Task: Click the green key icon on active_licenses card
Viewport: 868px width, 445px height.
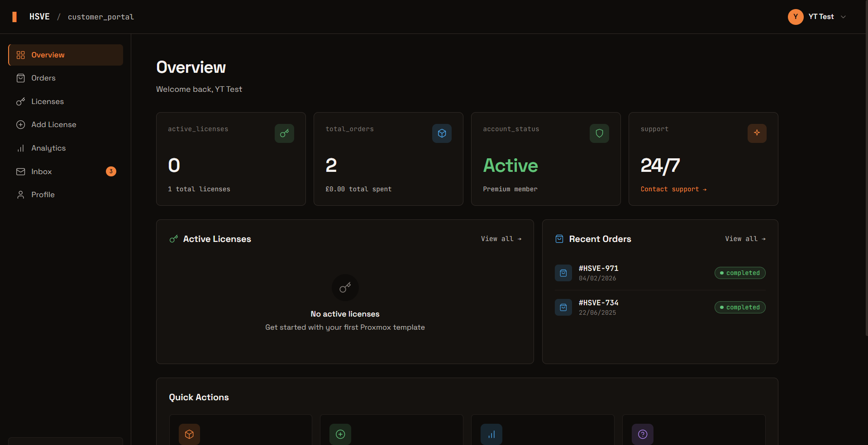Action: [284, 133]
